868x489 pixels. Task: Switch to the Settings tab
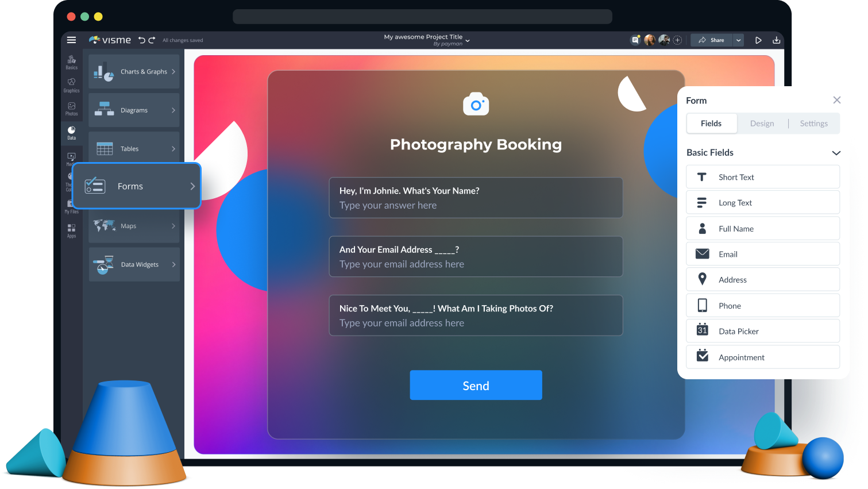click(x=813, y=123)
